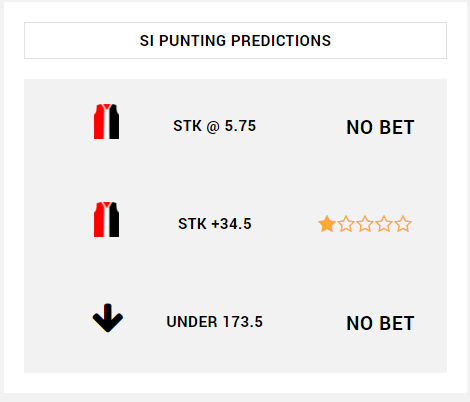This screenshot has height=402, width=470.
Task: Click NO BET next to UNDER 173.5
Action: click(380, 323)
